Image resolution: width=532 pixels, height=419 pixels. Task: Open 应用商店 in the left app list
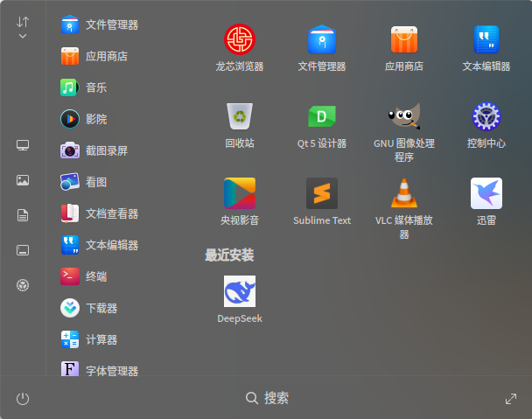94,56
